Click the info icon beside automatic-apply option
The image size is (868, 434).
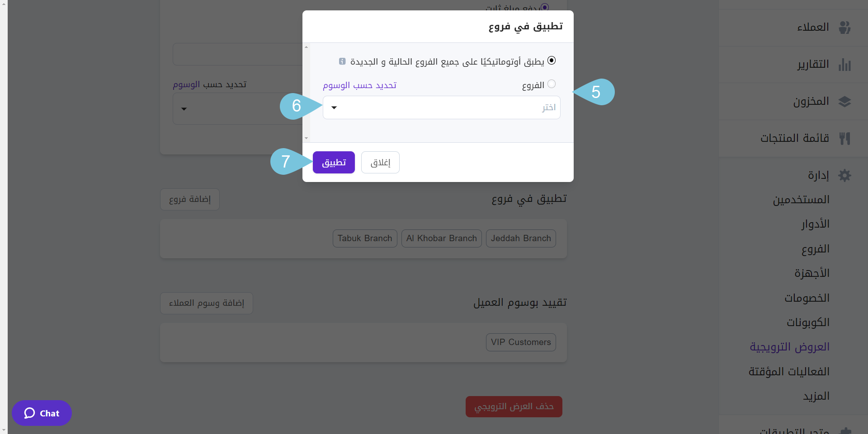point(342,61)
